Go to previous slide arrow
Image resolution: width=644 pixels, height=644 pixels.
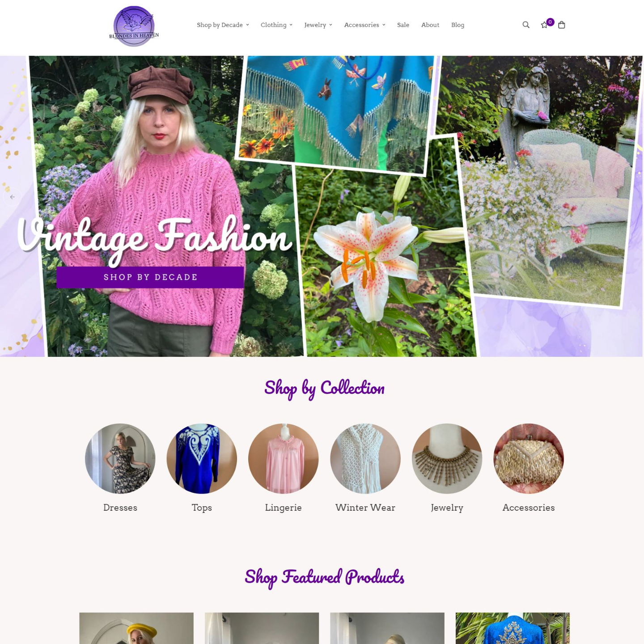point(12,197)
